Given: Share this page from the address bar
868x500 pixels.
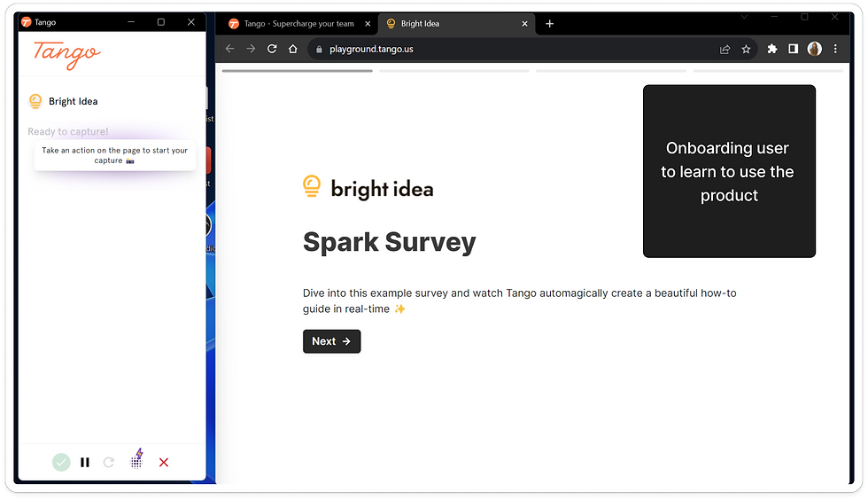Looking at the screenshot, I should (x=725, y=50).
